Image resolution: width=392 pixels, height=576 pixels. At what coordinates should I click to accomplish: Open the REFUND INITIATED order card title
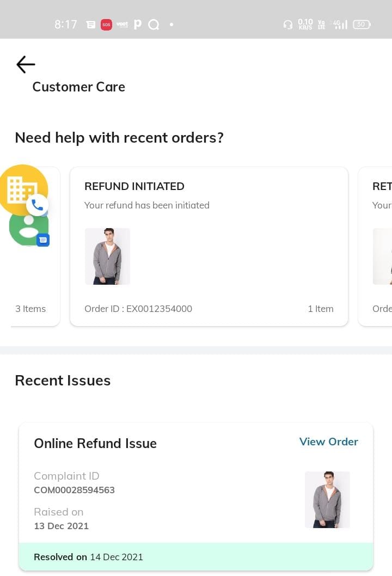tap(134, 186)
